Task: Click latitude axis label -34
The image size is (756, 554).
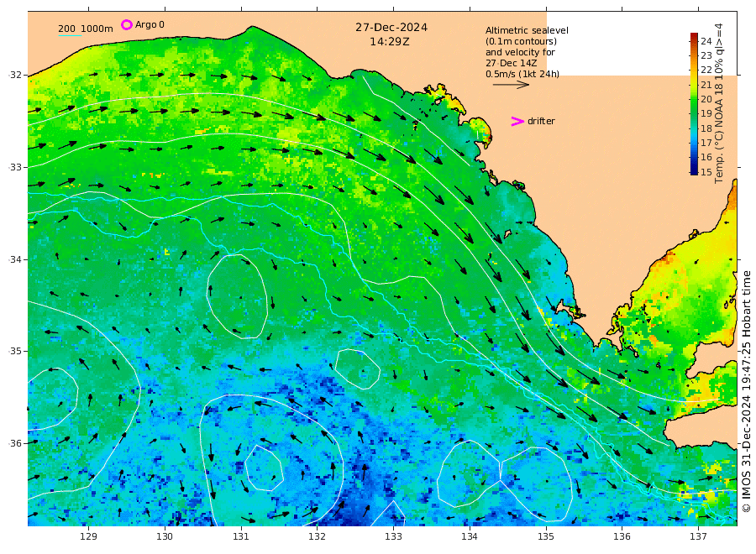Action: point(15,259)
